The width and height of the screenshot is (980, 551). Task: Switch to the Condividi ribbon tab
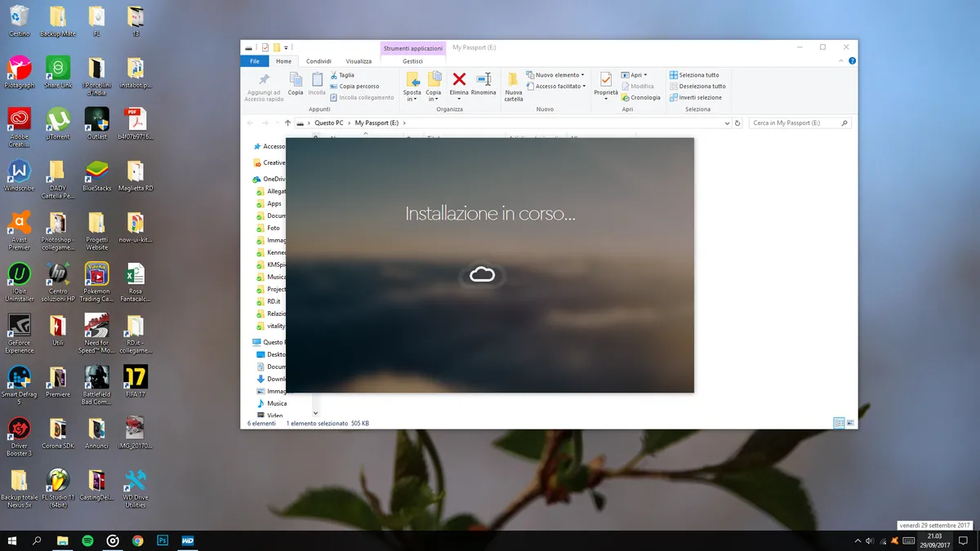pyautogui.click(x=318, y=61)
